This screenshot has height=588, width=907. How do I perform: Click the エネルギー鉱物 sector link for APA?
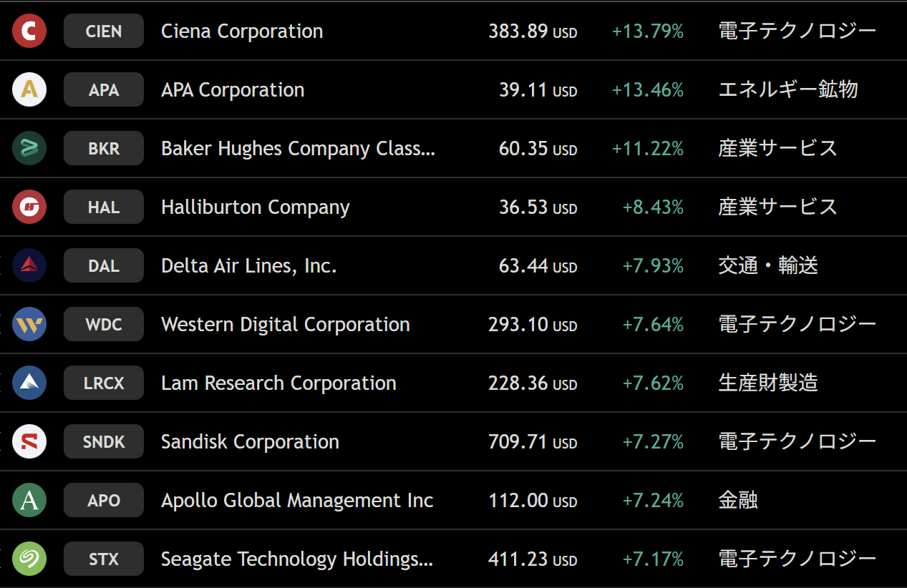coord(787,90)
